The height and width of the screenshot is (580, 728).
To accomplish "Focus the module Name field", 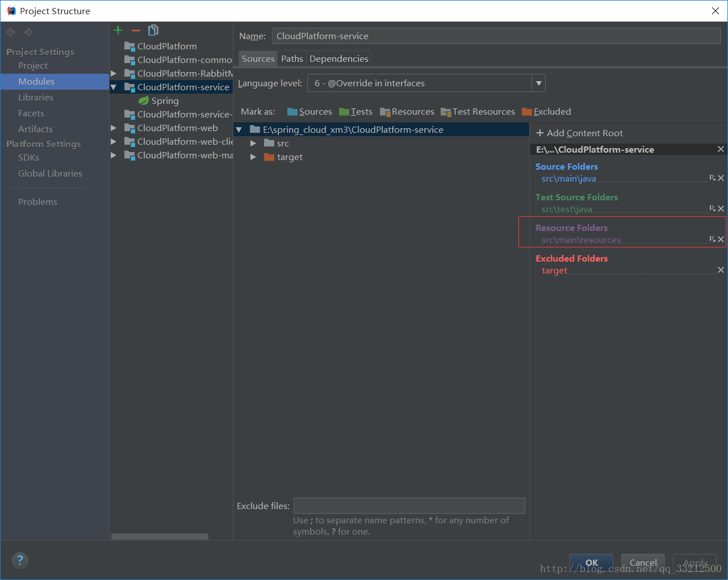I will [x=496, y=36].
